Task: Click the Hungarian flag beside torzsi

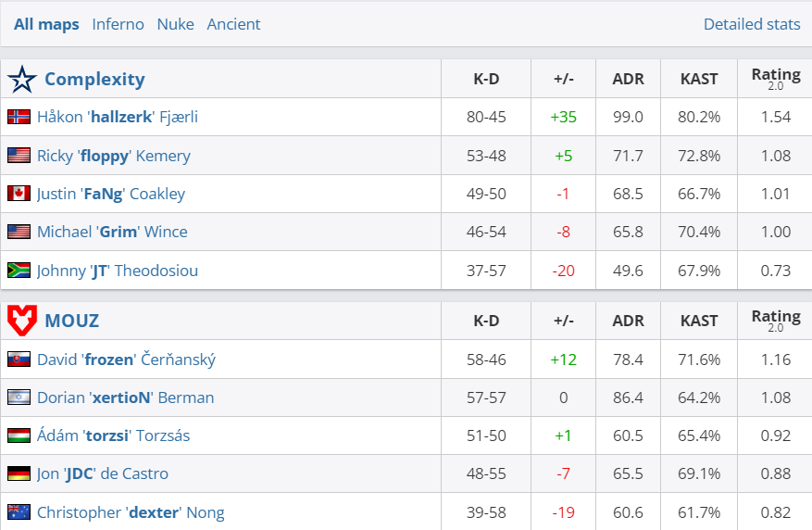Action: tap(19, 435)
